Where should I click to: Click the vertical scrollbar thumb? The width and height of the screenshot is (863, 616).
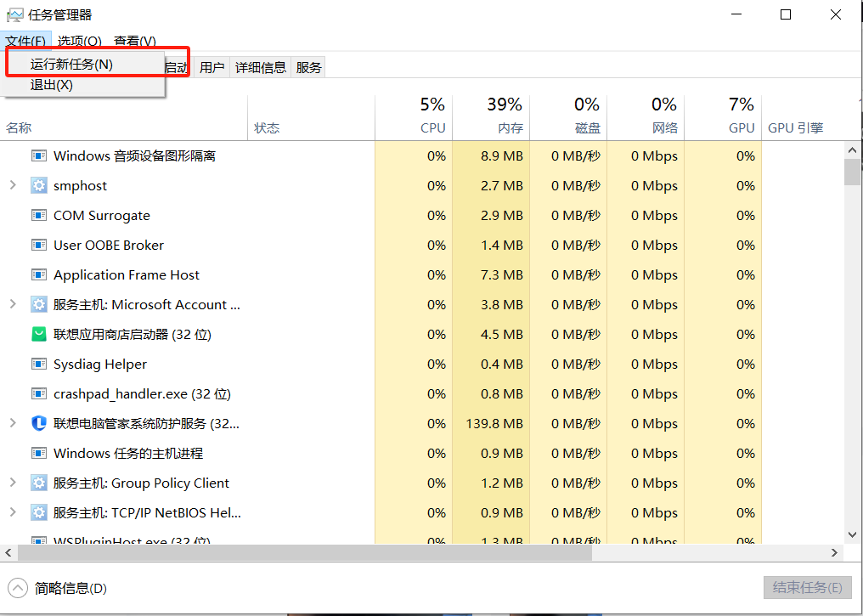click(x=853, y=172)
